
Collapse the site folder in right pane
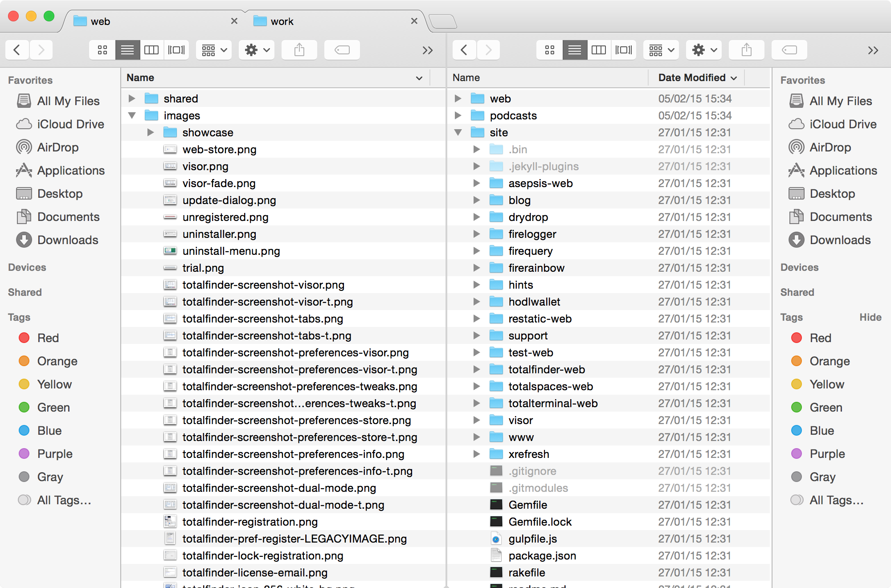coord(458,132)
